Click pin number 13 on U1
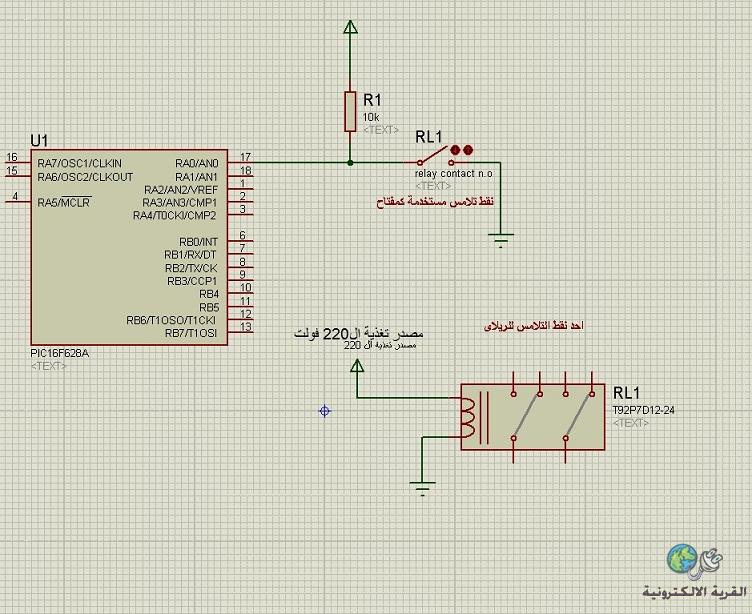Image resolution: width=752 pixels, height=614 pixels. pyautogui.click(x=246, y=327)
